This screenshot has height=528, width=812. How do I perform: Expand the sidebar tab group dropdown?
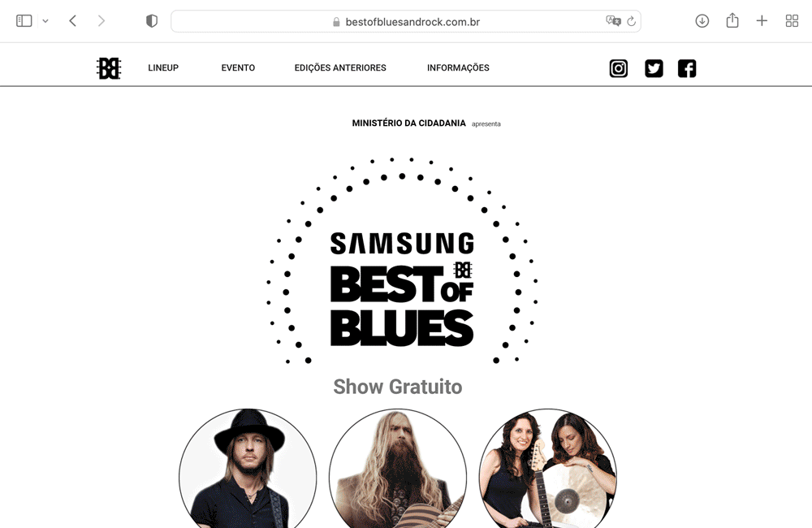[x=45, y=21]
